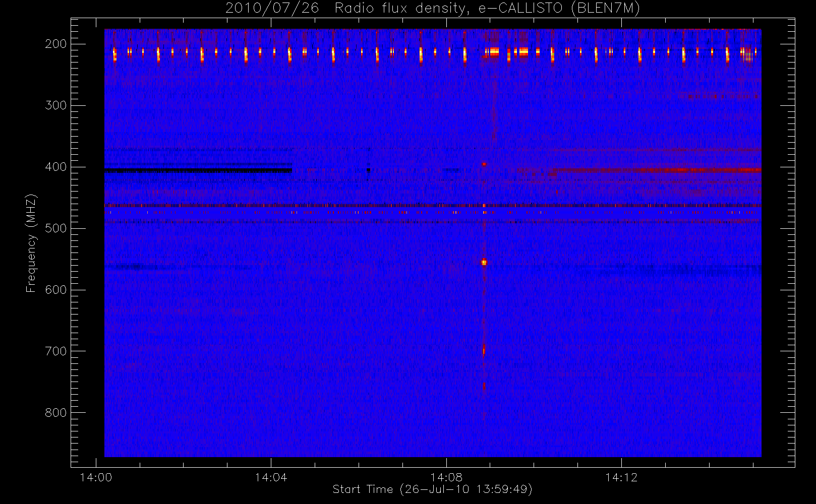The height and width of the screenshot is (504, 816).
Task: Click the "Start Time (26-Jul-10 13:59:49)" axis label
Action: [x=433, y=489]
